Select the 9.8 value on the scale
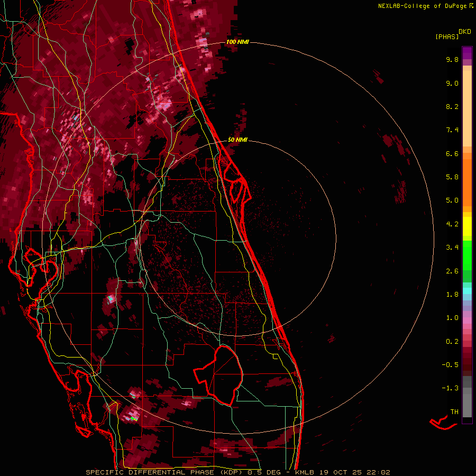 tap(452, 59)
